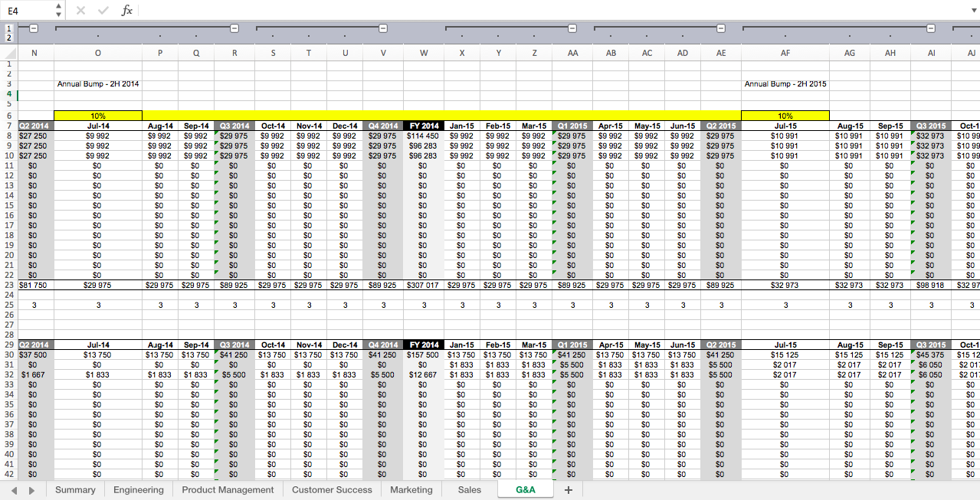Select the $157 500 cell
980x500 pixels.
click(424, 355)
